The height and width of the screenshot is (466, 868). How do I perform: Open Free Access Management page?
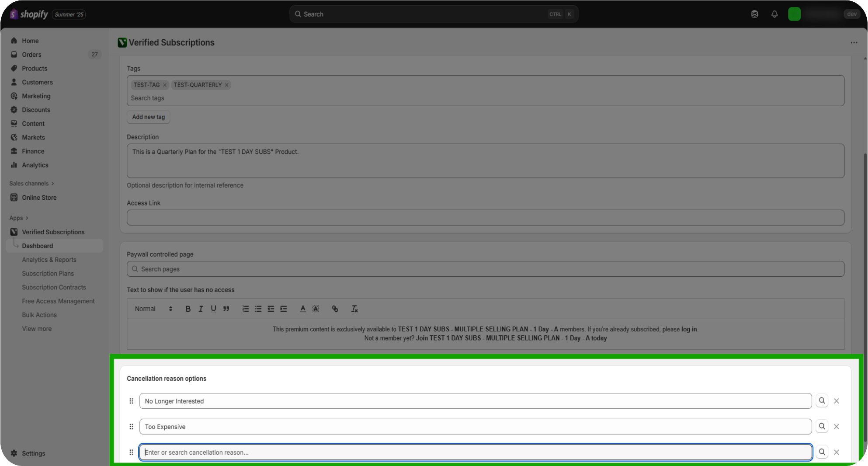[58, 301]
